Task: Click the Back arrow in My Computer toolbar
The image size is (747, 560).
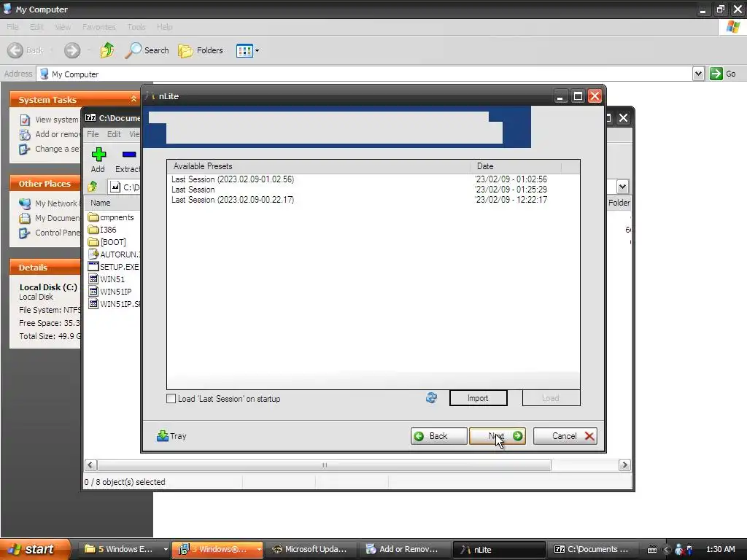Action: pos(15,50)
